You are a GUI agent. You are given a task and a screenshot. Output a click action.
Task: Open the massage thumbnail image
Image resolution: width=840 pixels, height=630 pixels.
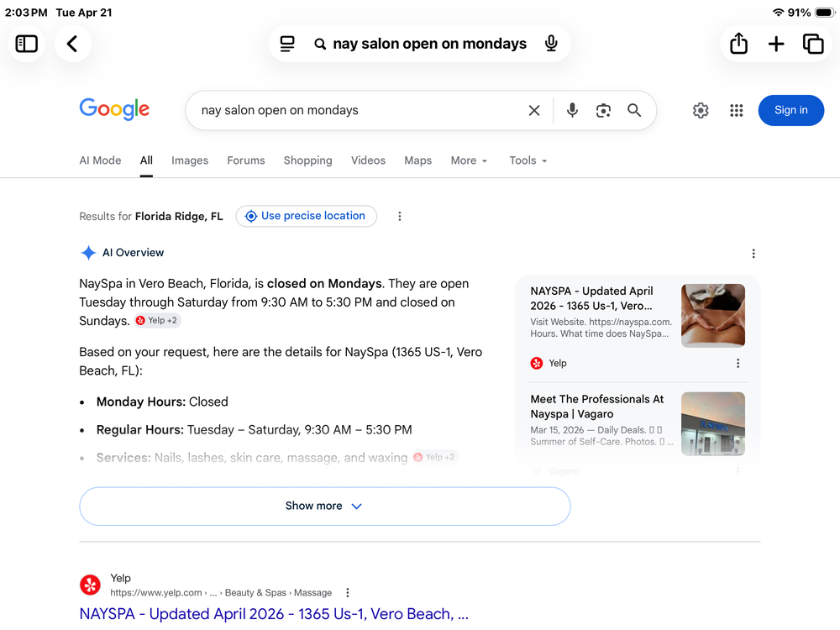pos(712,316)
